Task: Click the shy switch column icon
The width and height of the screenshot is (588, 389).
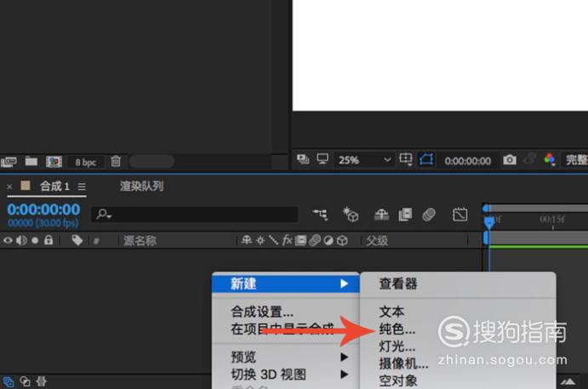Action: [246, 240]
